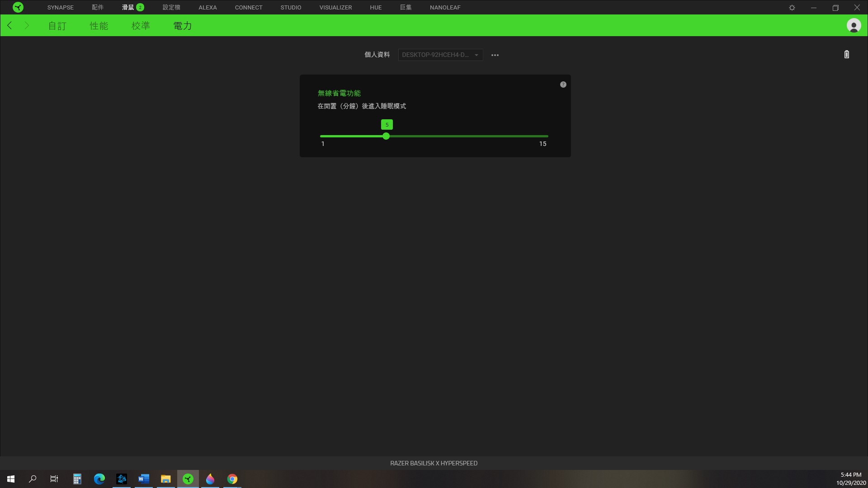Open Microsoft Edge from the taskbar
Screen dimensions: 868x488
99,479
